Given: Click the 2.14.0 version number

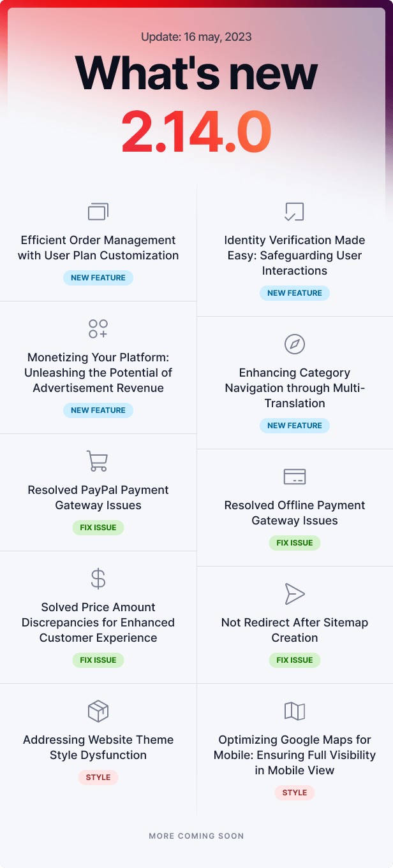Looking at the screenshot, I should point(196,133).
